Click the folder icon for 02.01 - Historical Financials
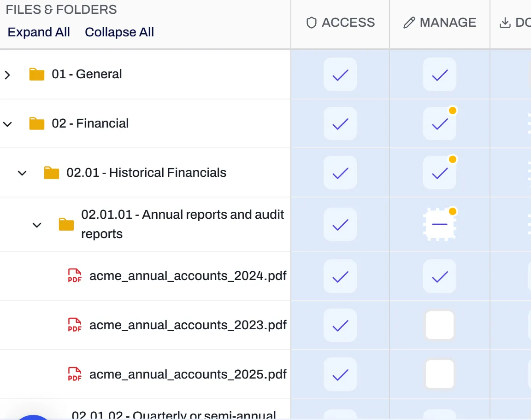 [x=52, y=173]
